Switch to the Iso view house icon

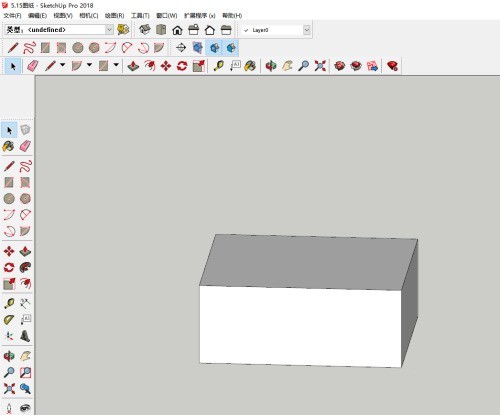point(145,30)
